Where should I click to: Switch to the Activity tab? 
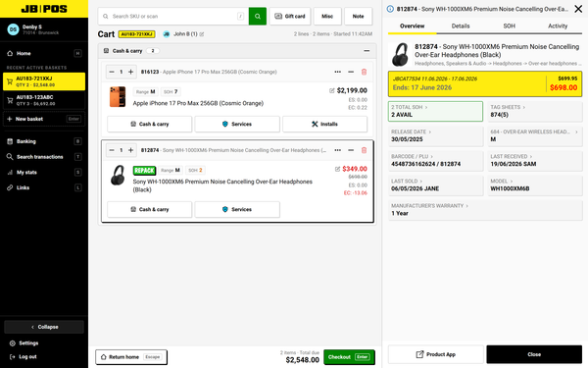coord(558,26)
